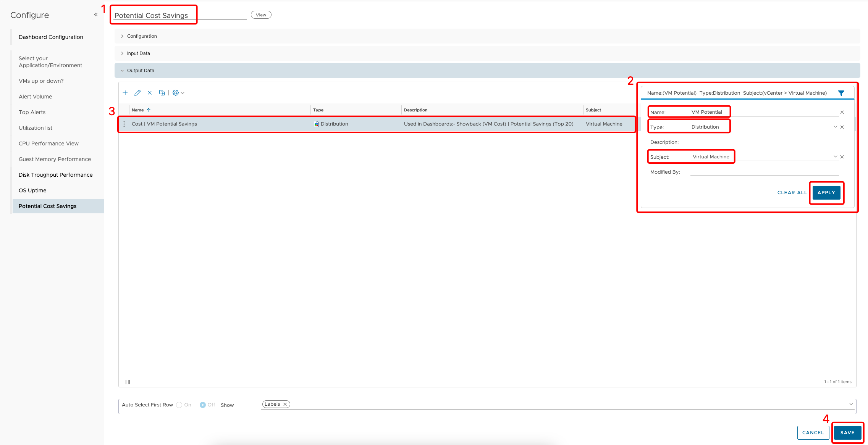Open the filter funnel icon in the panel
Screen dimensions: 868x445
pos(842,93)
